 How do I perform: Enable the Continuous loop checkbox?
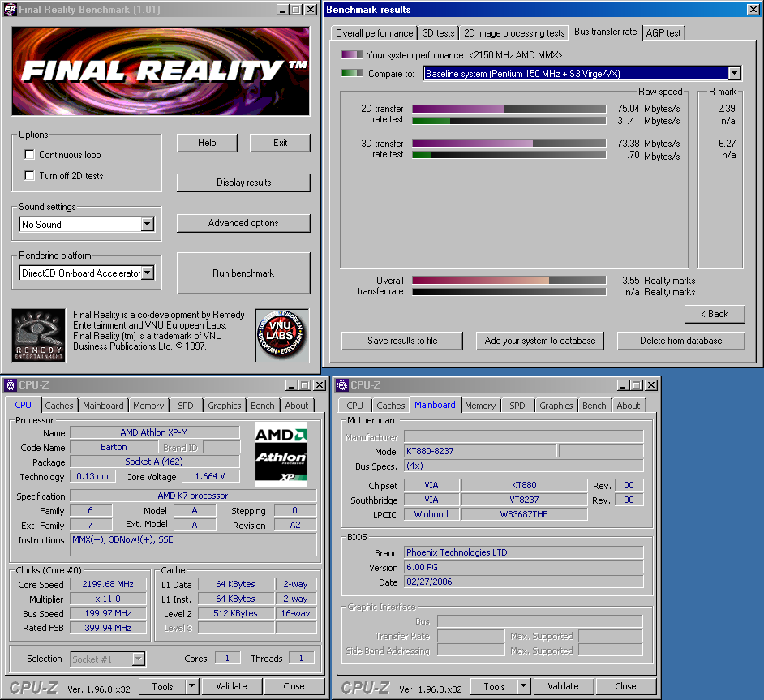30,155
